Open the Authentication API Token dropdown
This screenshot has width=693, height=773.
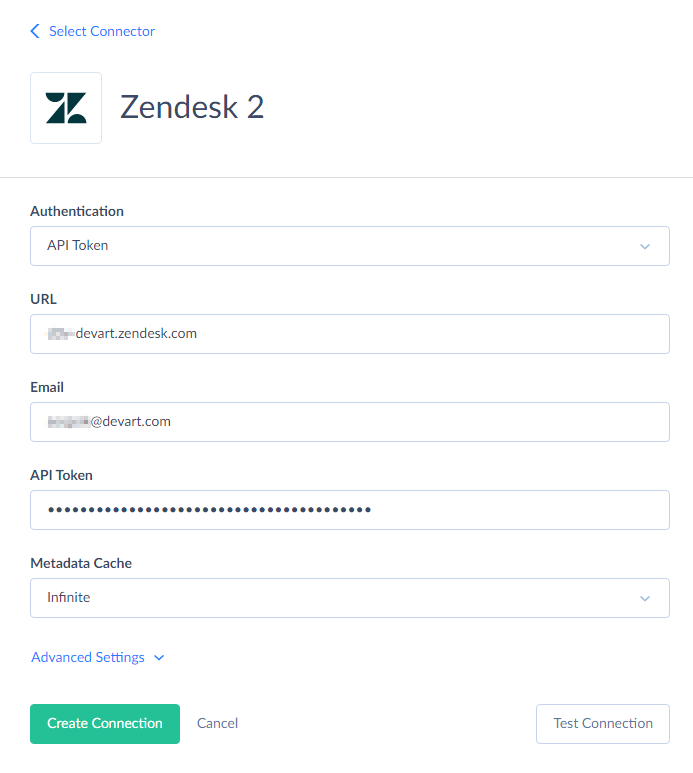(x=349, y=246)
